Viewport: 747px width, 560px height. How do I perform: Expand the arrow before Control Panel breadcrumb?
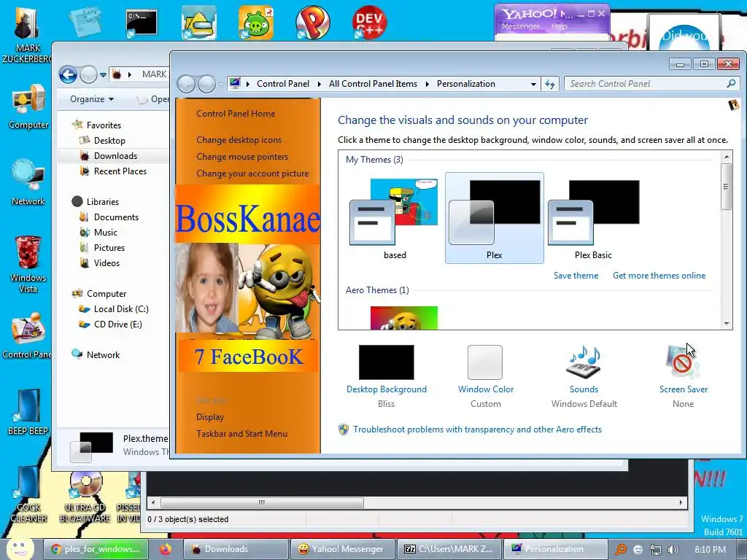pos(248,85)
